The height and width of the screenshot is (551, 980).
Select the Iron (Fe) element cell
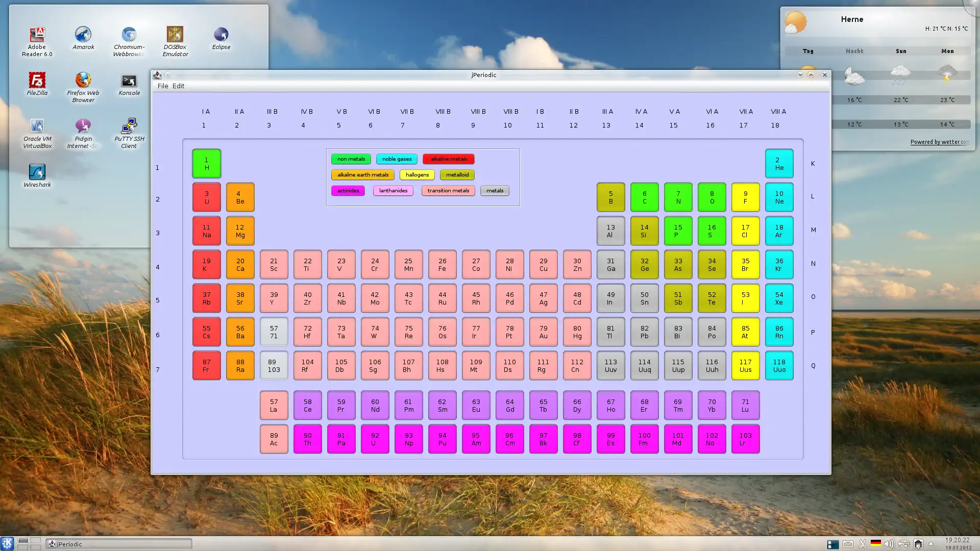point(442,264)
